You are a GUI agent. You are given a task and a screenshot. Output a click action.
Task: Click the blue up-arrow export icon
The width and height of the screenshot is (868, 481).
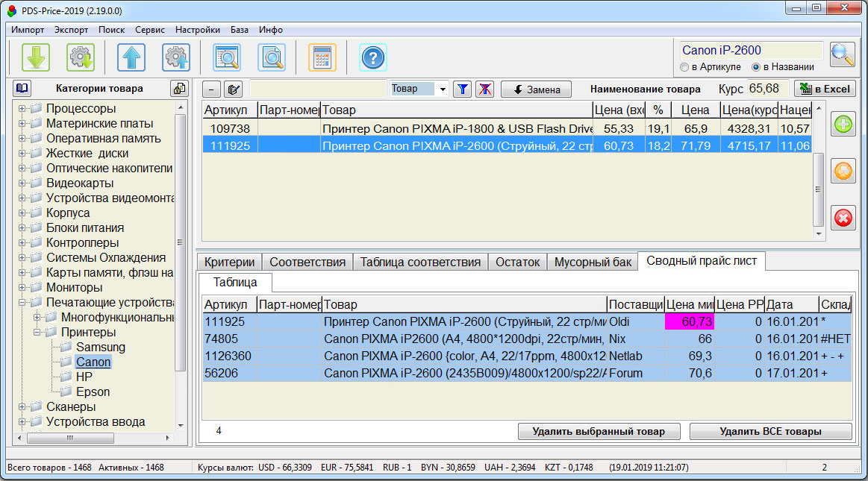[131, 57]
